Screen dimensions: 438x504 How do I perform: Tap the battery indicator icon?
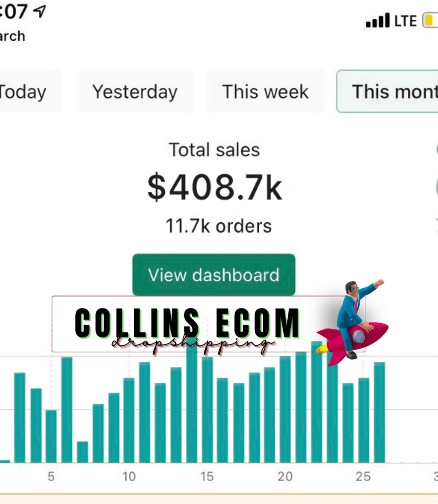pos(430,21)
